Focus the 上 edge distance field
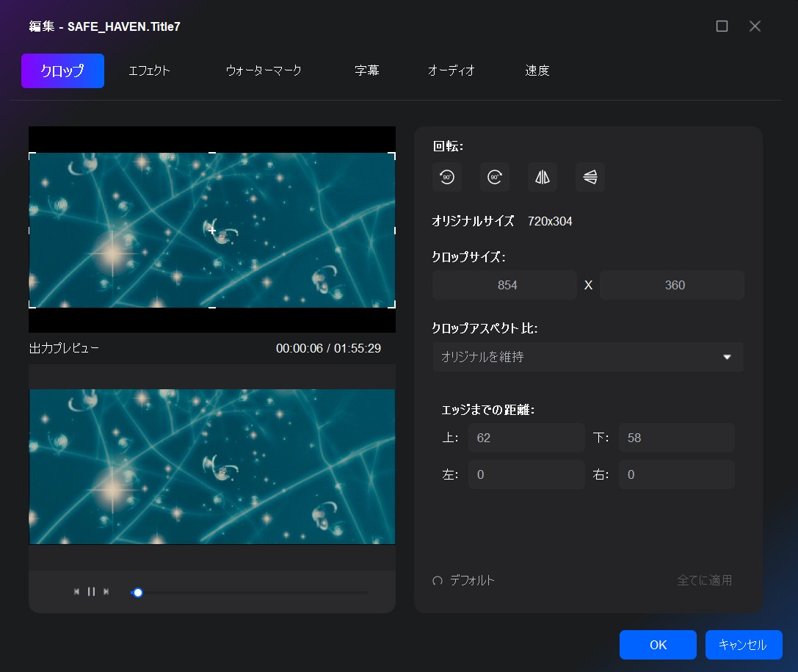 point(526,438)
